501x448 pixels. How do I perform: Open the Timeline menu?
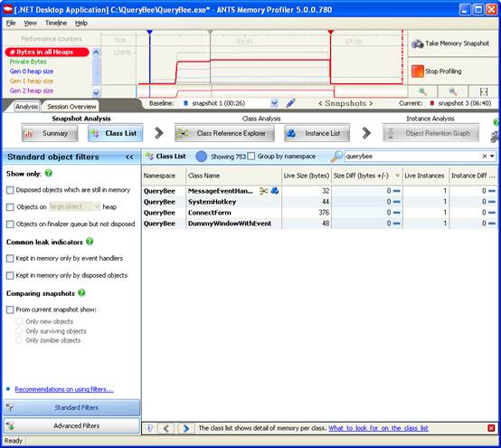[56, 23]
